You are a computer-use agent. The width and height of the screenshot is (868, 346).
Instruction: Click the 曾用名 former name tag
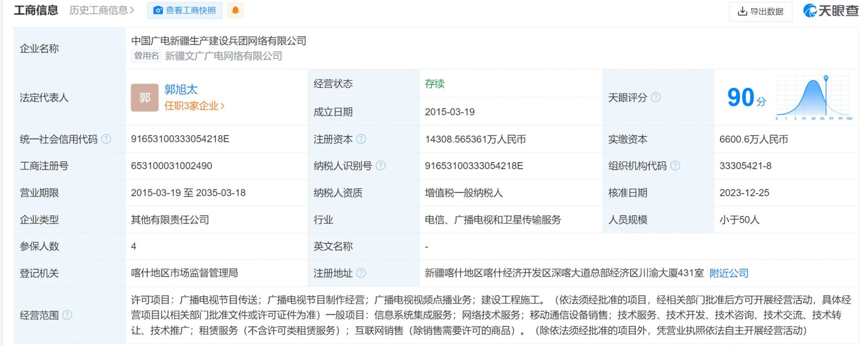point(146,56)
